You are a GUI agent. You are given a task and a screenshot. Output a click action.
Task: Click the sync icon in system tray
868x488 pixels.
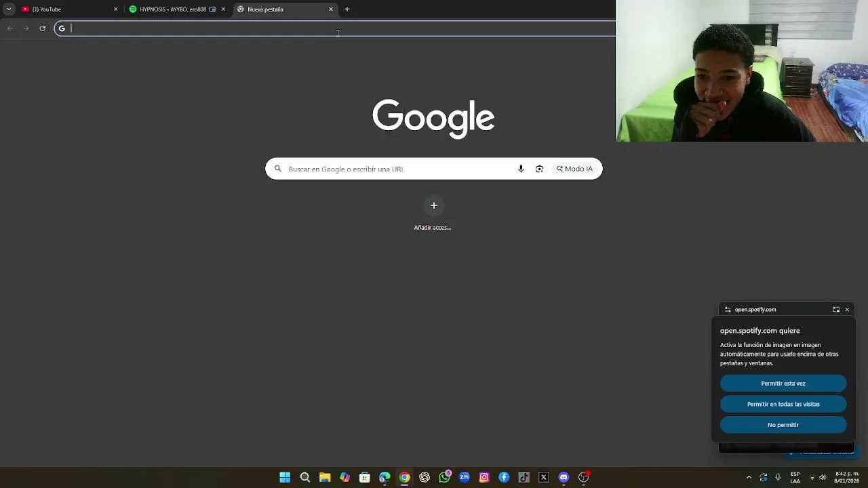pyautogui.click(x=764, y=477)
